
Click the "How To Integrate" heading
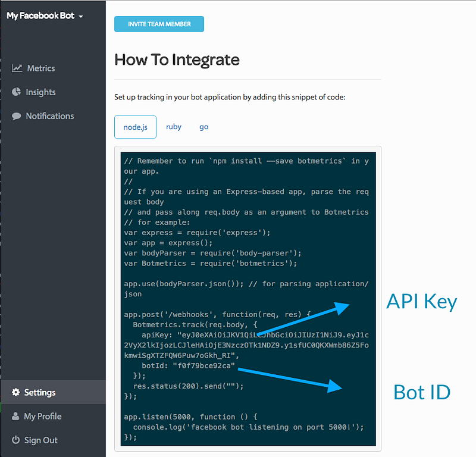point(177,60)
